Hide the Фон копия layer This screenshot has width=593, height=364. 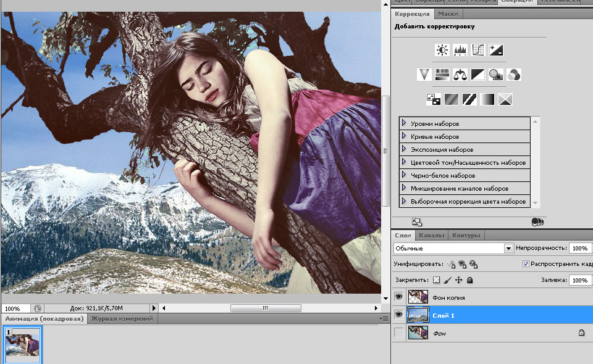[398, 297]
